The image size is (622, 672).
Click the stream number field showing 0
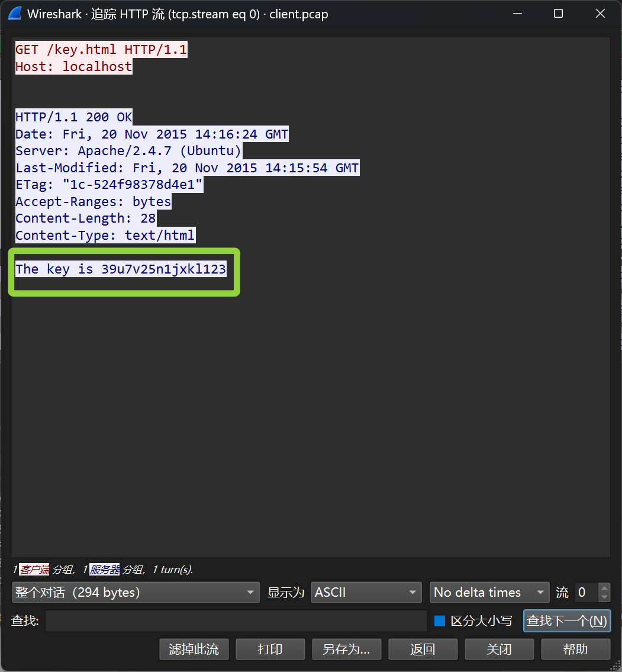pyautogui.click(x=582, y=592)
